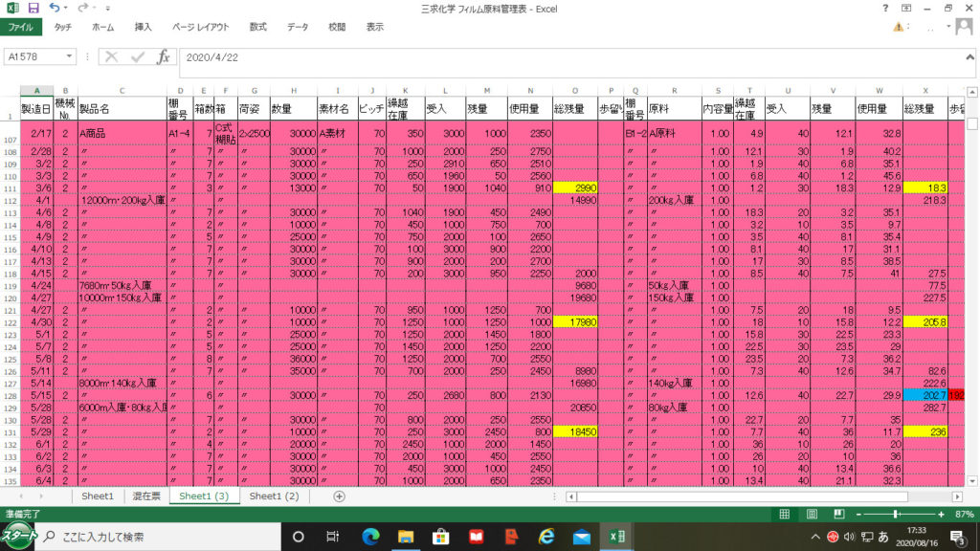Open the ファイル tab
Screen dimensions: 980x551
click(x=20, y=28)
